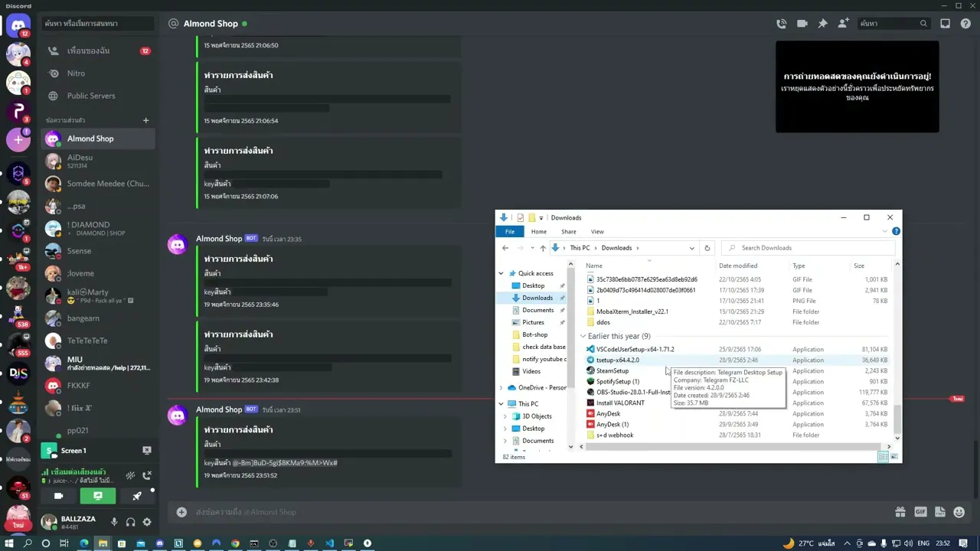Image resolution: width=980 pixels, height=551 pixels.
Task: Sort files by Date modified column
Action: tap(738, 266)
